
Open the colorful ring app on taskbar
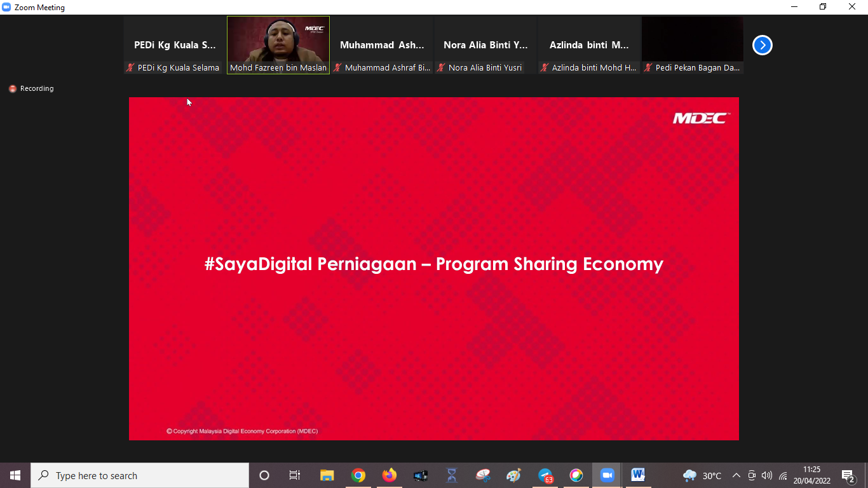[x=576, y=475]
